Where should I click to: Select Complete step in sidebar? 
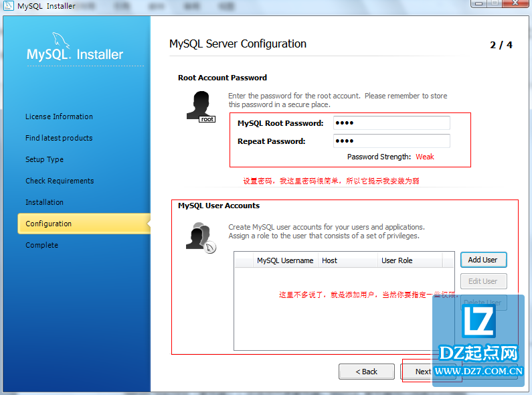tap(41, 245)
